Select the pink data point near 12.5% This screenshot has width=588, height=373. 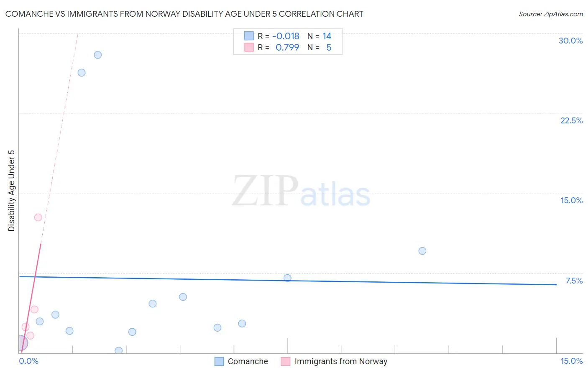[38, 217]
